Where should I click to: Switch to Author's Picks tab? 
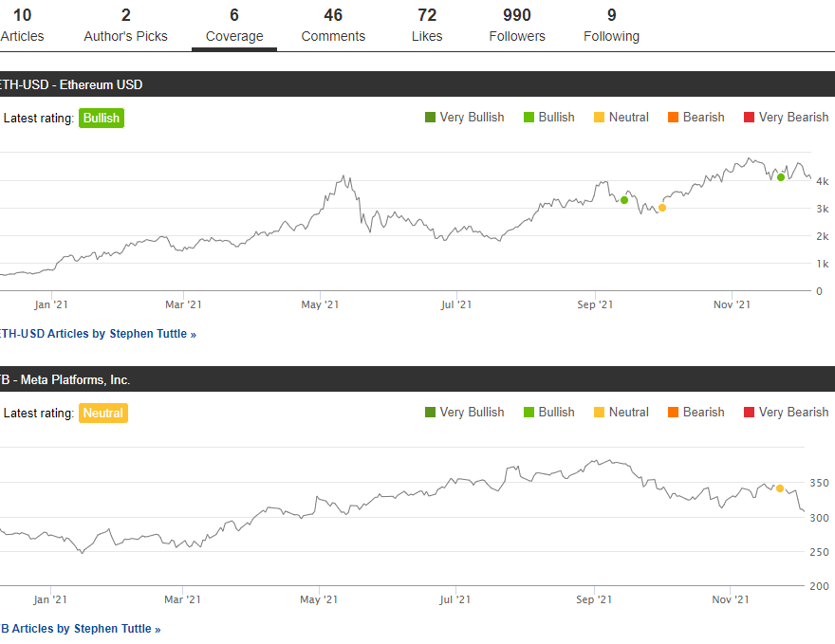125,26
